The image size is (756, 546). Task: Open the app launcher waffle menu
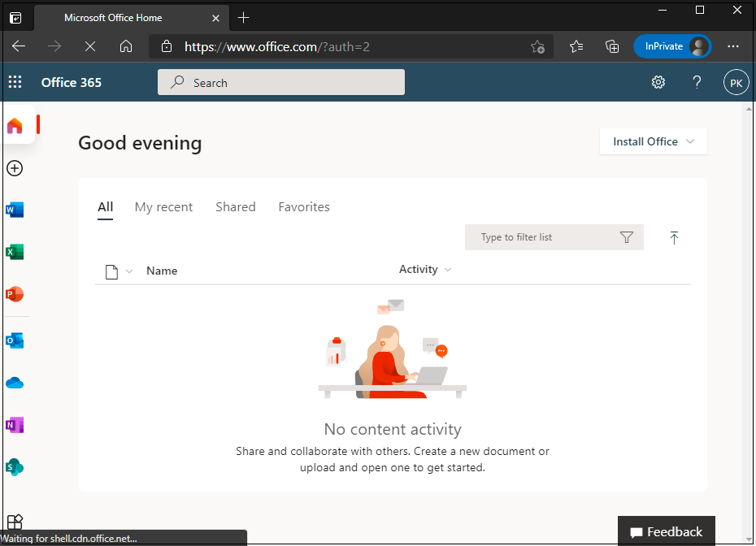point(15,82)
